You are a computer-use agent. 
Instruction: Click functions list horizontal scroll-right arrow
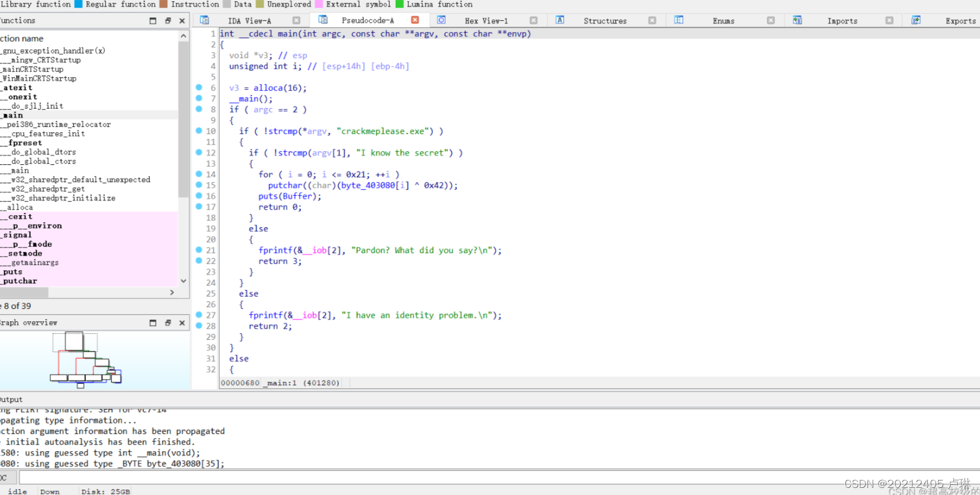[x=172, y=292]
